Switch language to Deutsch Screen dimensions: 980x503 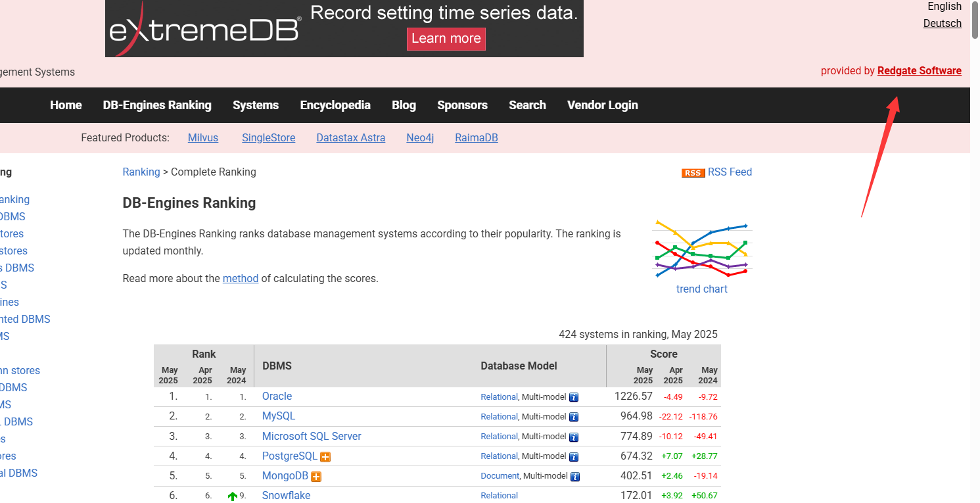942,23
